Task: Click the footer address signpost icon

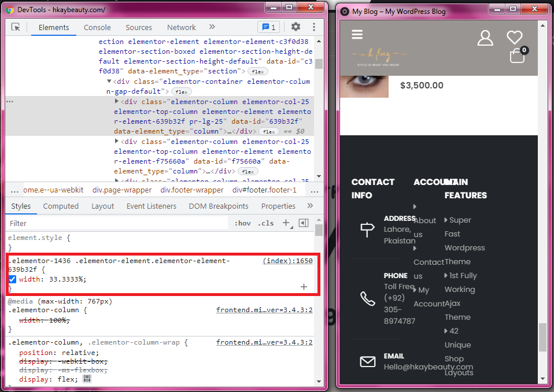Action: (367, 230)
